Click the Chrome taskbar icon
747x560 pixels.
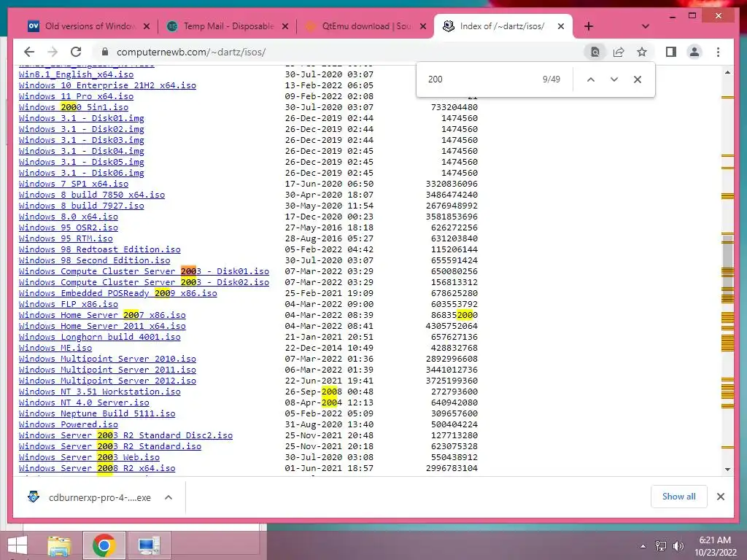[104, 545]
